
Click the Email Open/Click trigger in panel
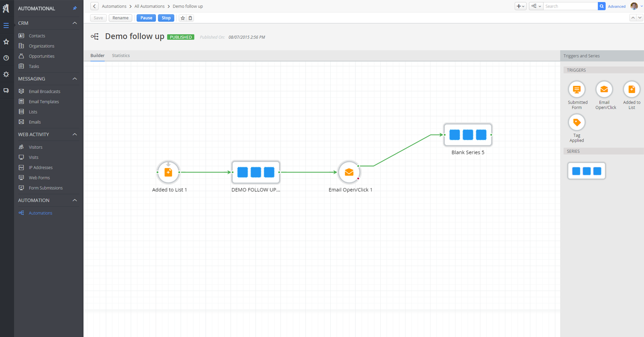pyautogui.click(x=604, y=90)
